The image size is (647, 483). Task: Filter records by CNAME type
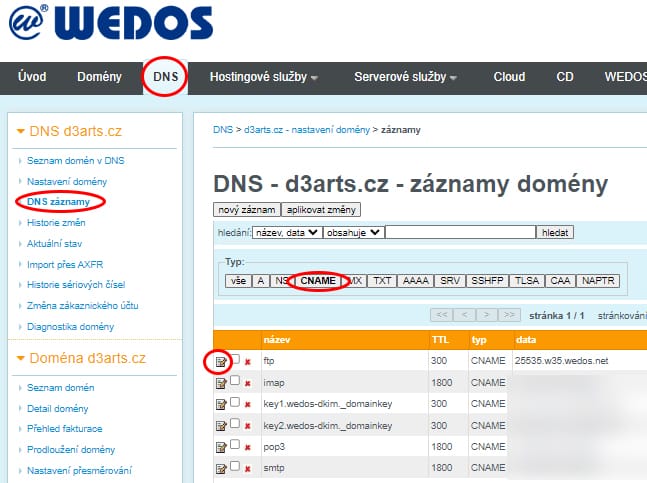(x=318, y=281)
